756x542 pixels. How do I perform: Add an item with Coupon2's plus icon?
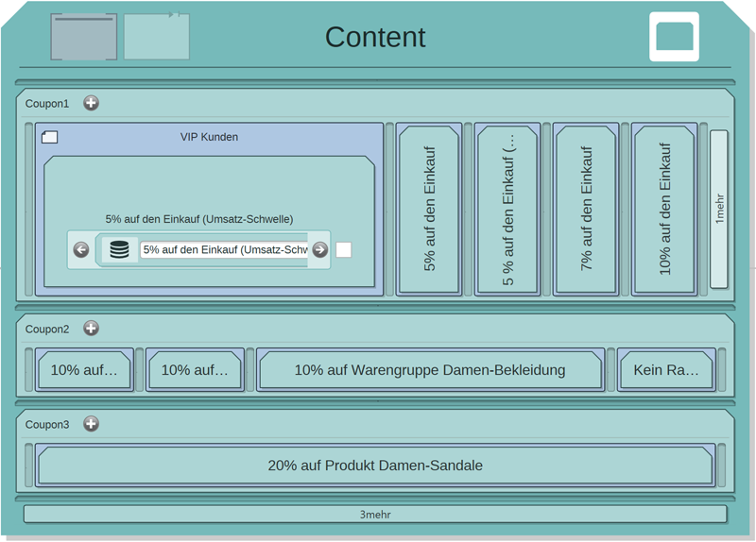coord(91,329)
